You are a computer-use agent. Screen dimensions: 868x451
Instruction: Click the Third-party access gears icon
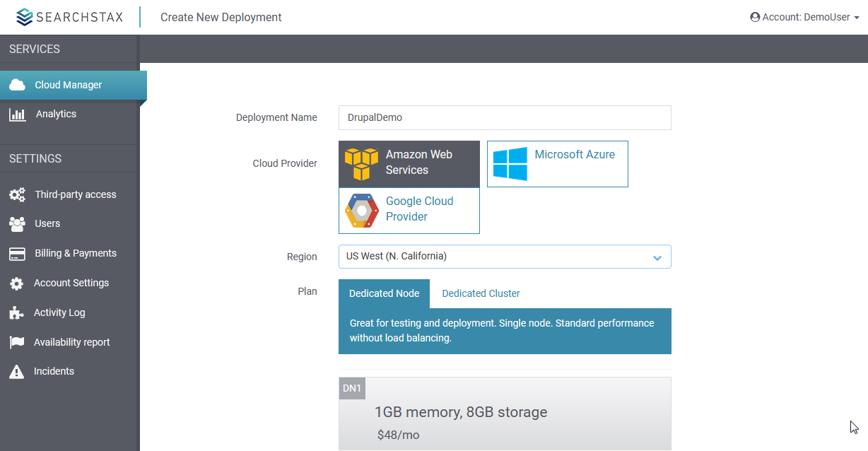coord(18,194)
